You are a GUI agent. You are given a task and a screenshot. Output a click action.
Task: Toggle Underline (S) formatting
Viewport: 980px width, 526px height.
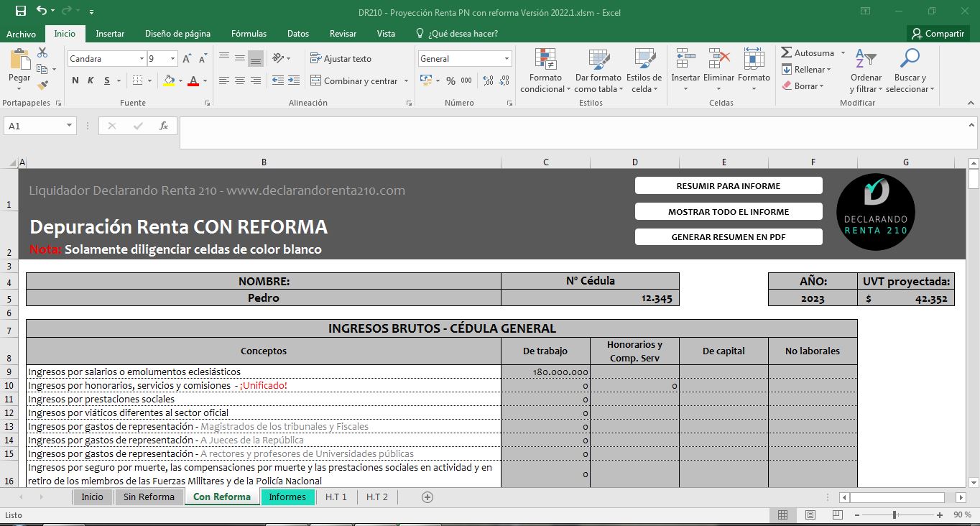[107, 80]
